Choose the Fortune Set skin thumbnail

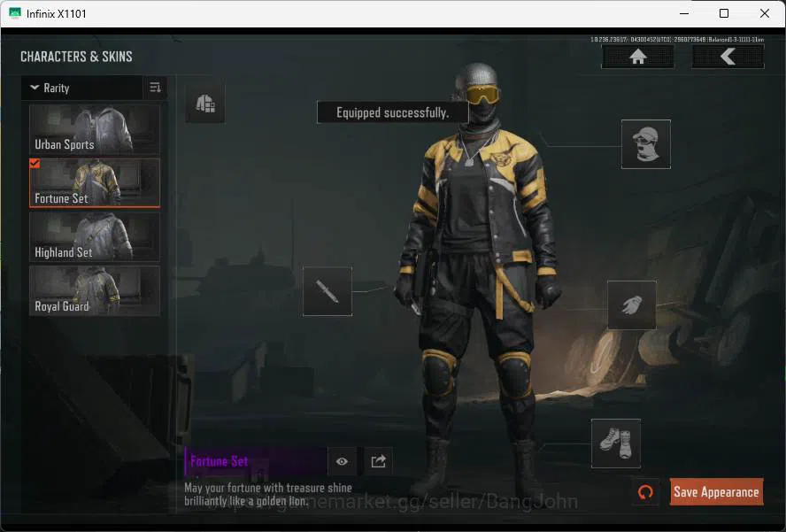(x=95, y=183)
